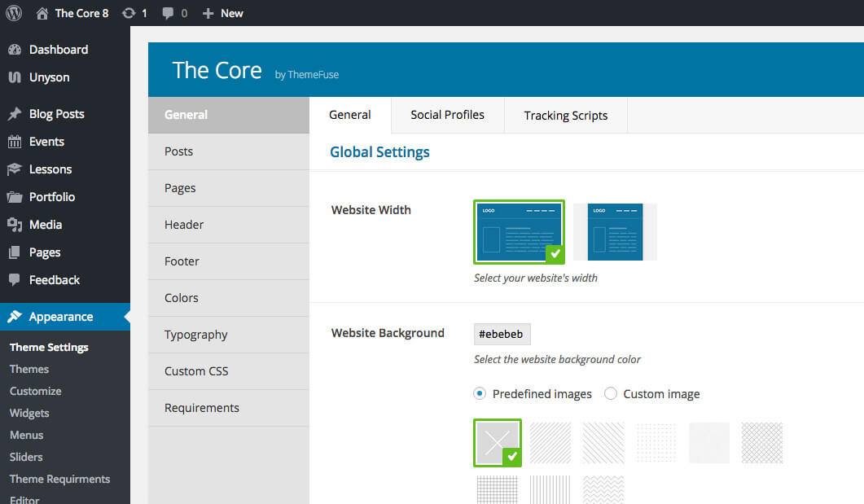Select the vertical stripes background pattern

click(x=550, y=489)
